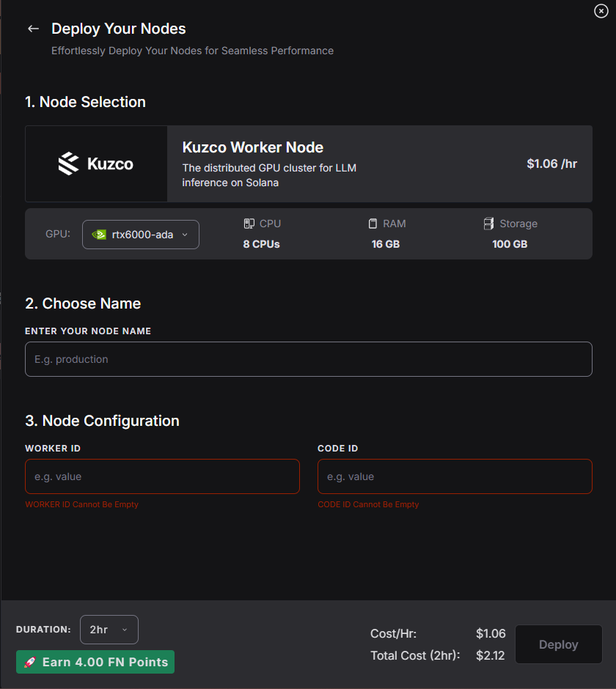Click the CPU chip icon

pos(249,224)
